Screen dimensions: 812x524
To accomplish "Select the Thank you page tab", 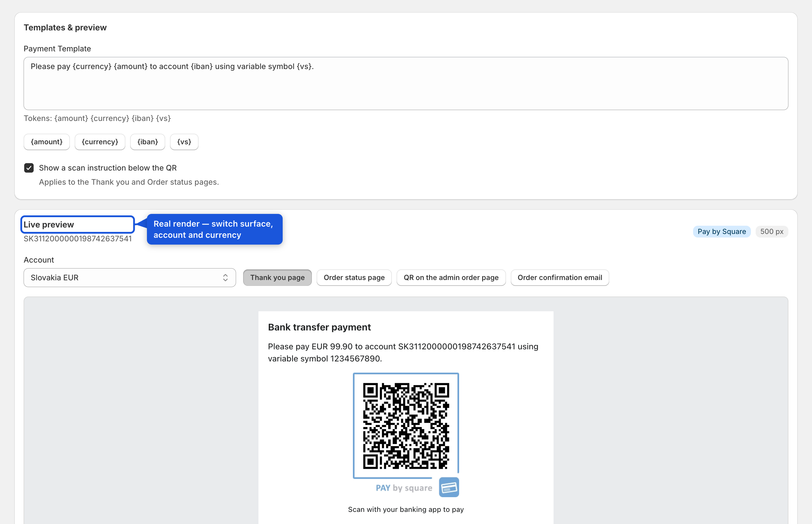I will pos(277,278).
